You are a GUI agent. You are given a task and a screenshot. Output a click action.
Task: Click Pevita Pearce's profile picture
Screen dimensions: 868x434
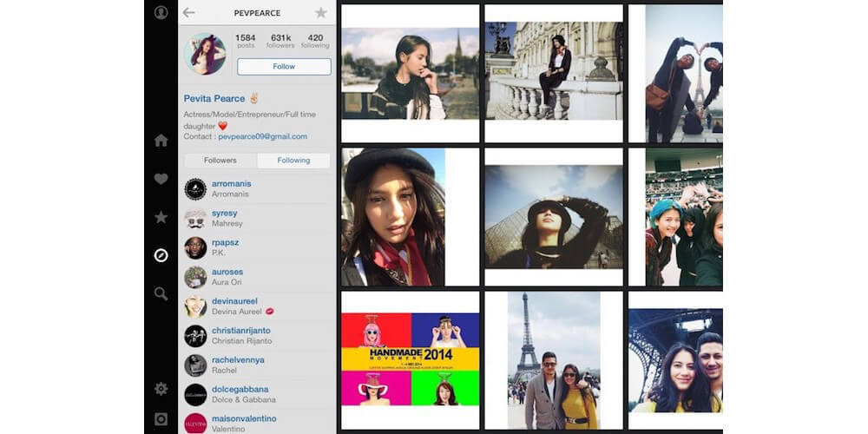point(205,54)
